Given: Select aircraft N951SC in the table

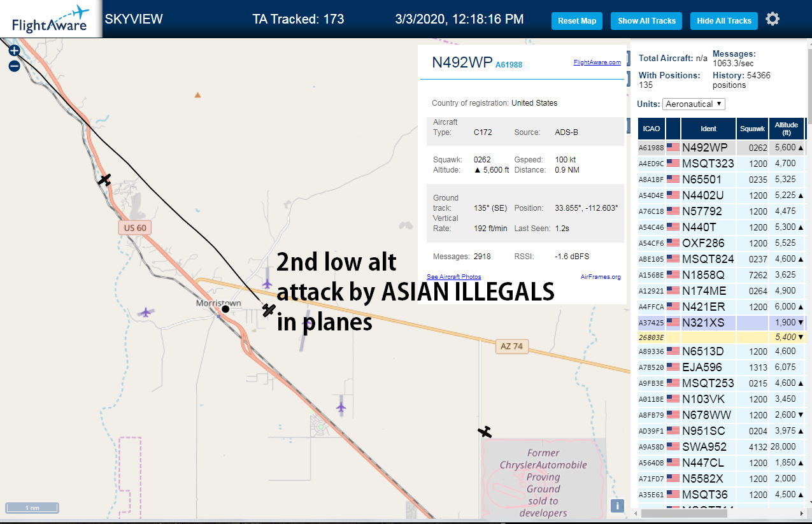Looking at the screenshot, I should (x=722, y=431).
